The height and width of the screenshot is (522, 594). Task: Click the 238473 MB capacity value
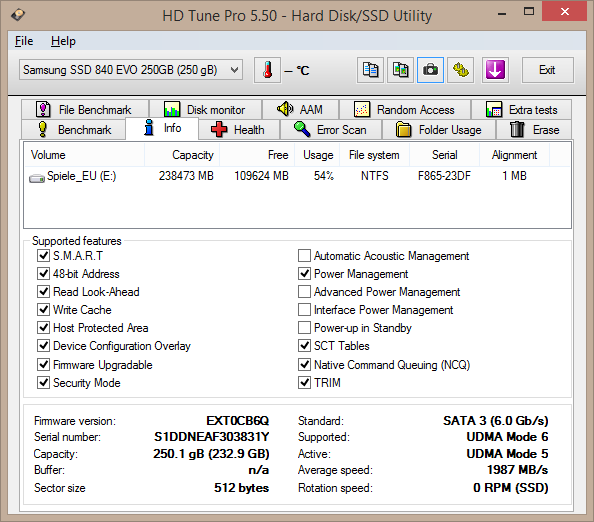click(186, 176)
